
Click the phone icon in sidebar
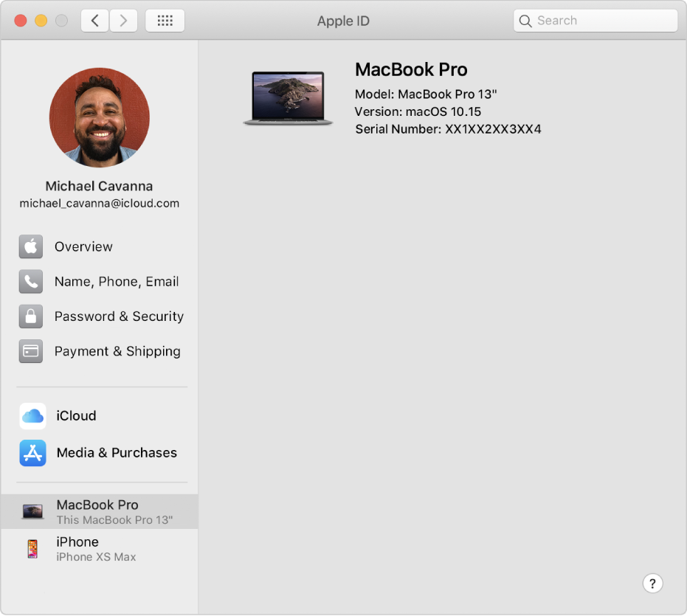[x=31, y=281]
